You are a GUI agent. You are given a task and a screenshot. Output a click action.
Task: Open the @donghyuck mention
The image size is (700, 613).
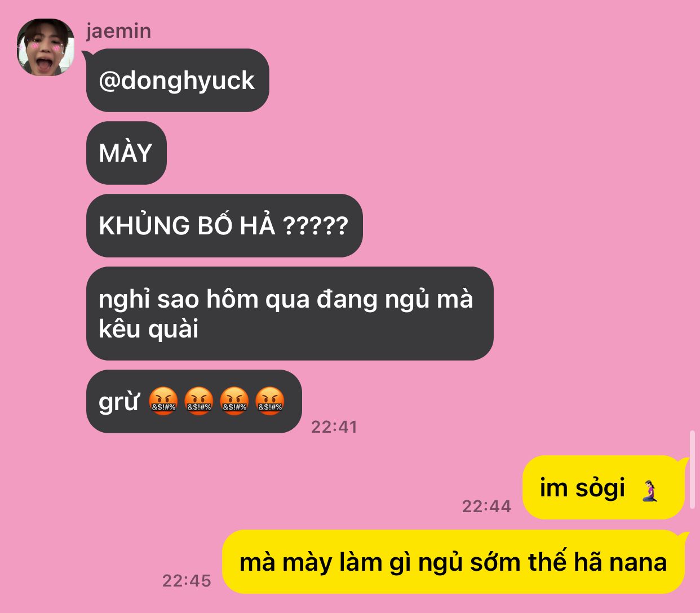(x=178, y=80)
